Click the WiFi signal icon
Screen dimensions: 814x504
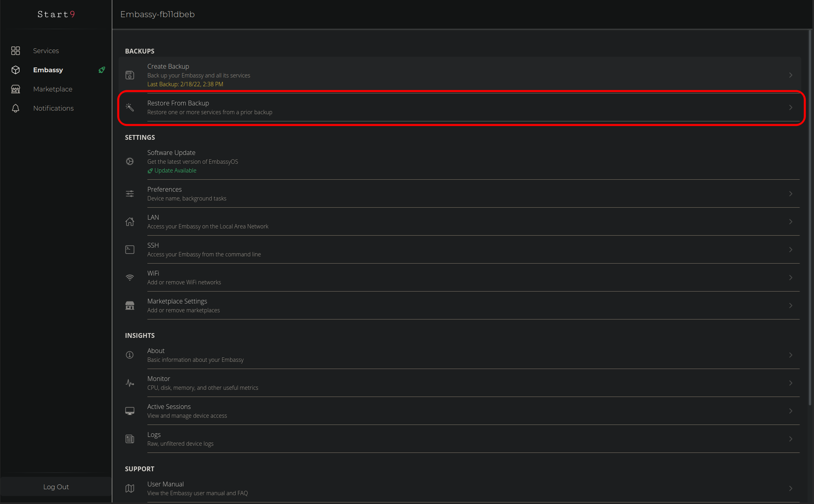130,278
